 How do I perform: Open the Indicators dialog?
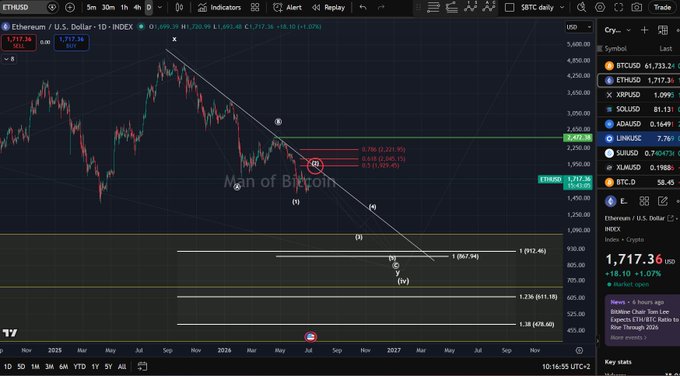219,7
